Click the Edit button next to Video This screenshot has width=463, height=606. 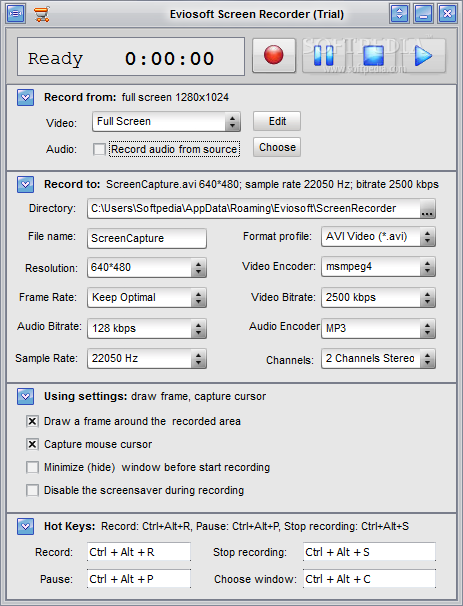click(x=277, y=121)
